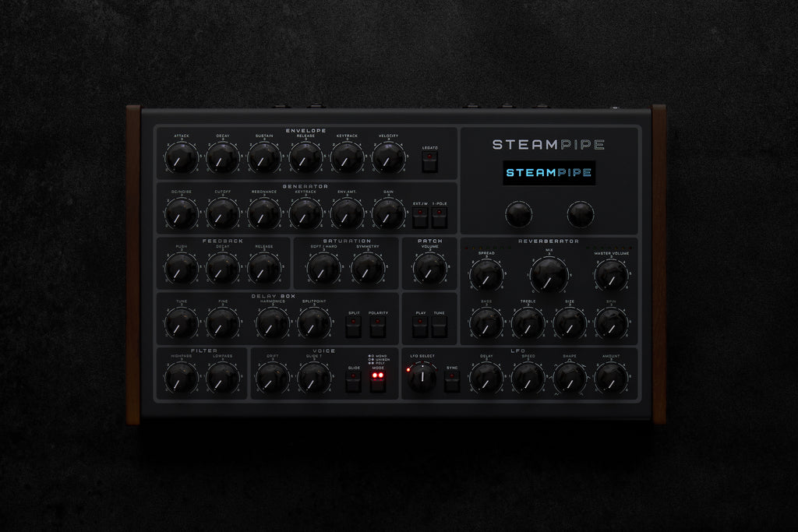Click the Envelope Attack knob
This screenshot has height=532, width=798.
click(x=181, y=157)
